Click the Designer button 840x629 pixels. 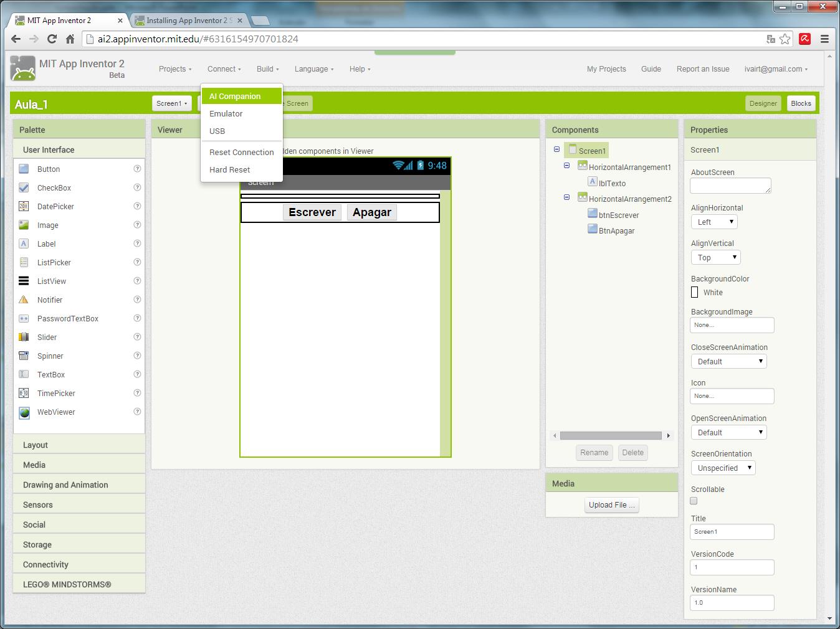click(763, 103)
